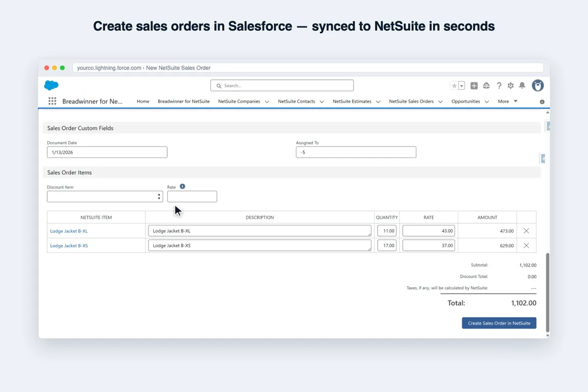
Task: Focus the global Search box
Action: [x=282, y=85]
